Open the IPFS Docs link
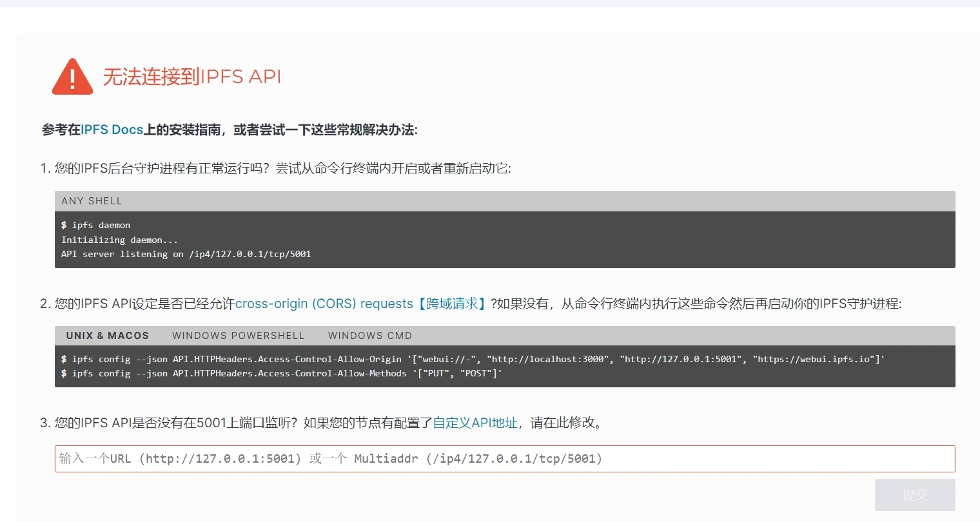980x522 pixels. click(112, 130)
